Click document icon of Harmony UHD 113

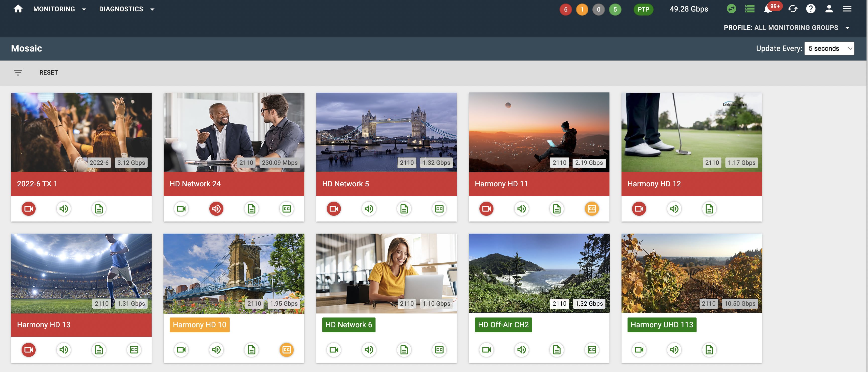709,350
